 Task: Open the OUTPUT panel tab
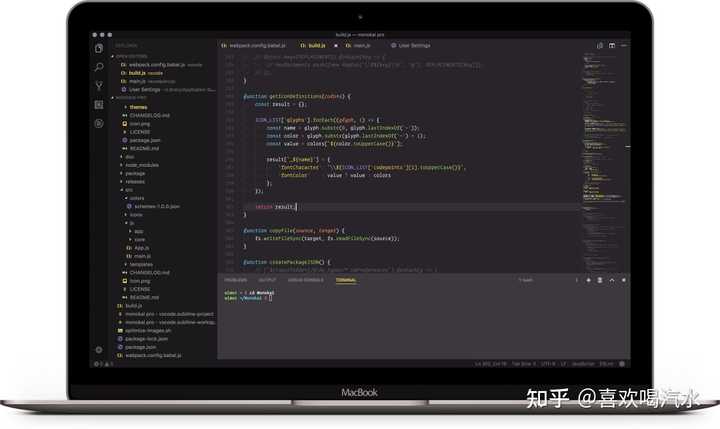(x=267, y=280)
